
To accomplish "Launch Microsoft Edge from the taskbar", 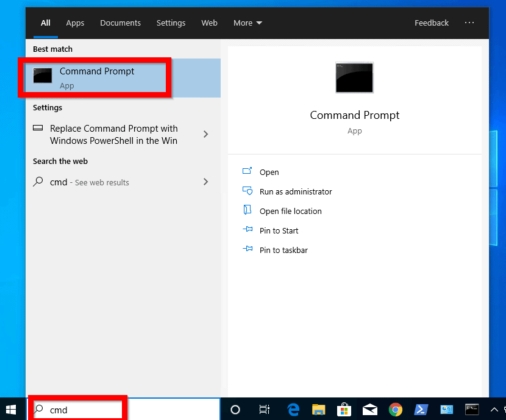I will [x=293, y=410].
